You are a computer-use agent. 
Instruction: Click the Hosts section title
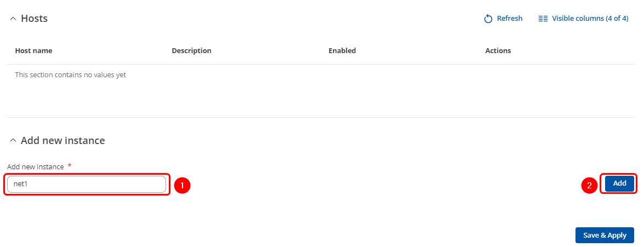pyautogui.click(x=34, y=19)
